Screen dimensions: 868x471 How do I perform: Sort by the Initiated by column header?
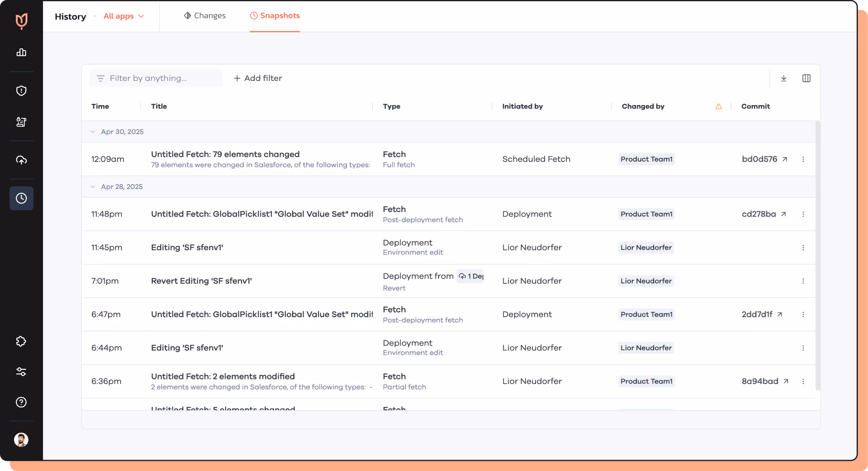[523, 106]
